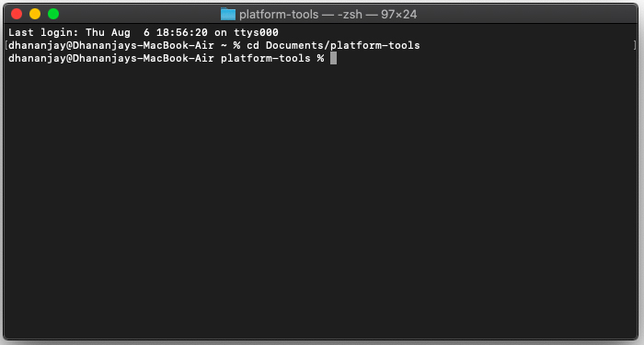Click empty title bar space right of the title
Screen dimensions: 644x345
point(525,14)
